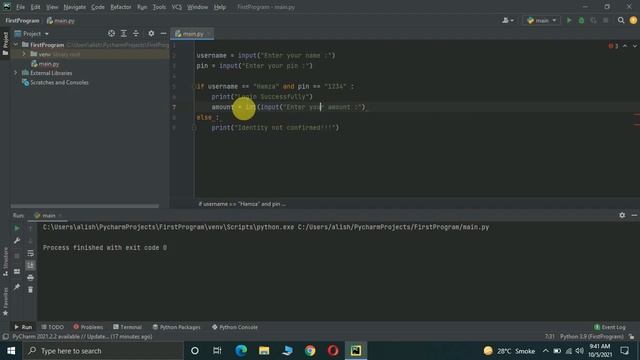The image size is (640, 360).
Task: Stop the running process in top toolbar
Action: click(605, 20)
